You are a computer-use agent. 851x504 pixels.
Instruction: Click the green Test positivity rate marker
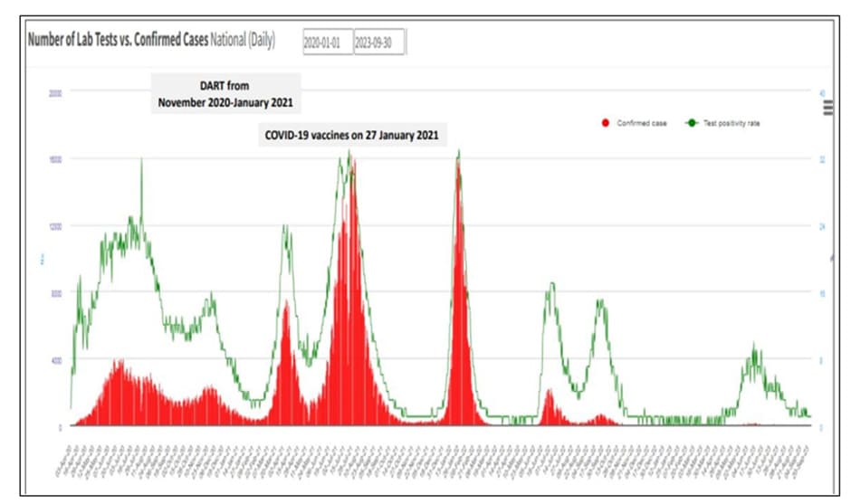coord(693,123)
